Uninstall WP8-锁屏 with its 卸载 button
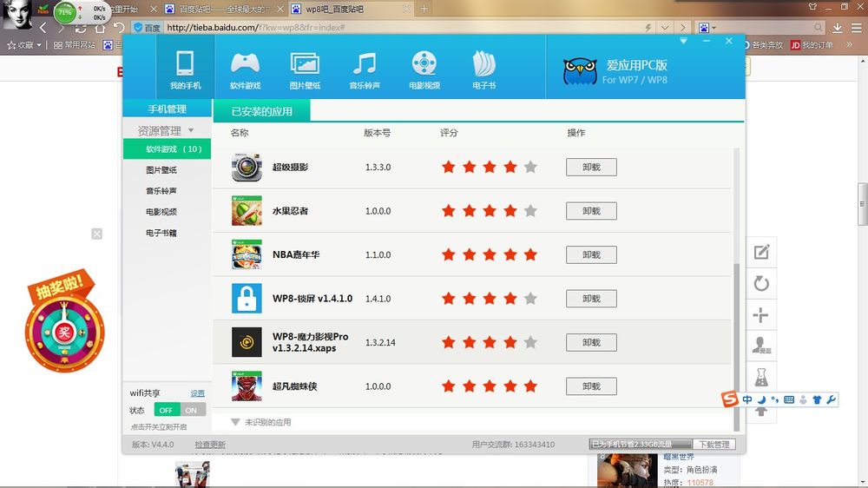Viewport: 868px width, 488px height. [x=591, y=299]
